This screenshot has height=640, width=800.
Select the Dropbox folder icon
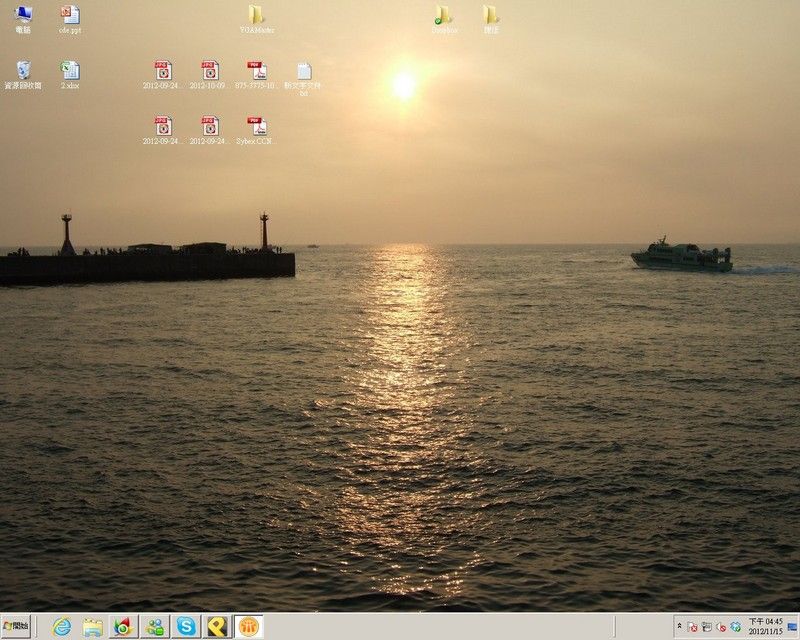click(x=444, y=17)
